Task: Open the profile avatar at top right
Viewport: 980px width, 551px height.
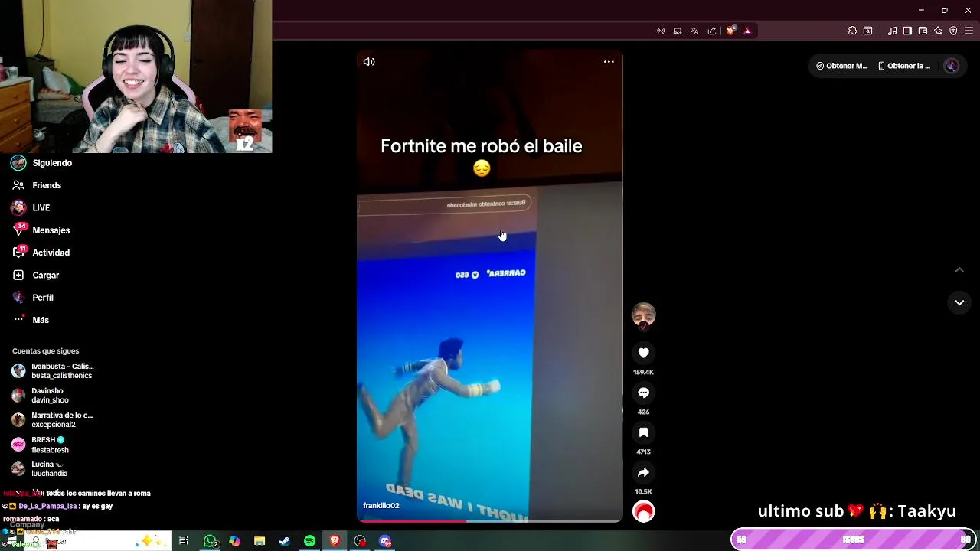Action: 952,66
